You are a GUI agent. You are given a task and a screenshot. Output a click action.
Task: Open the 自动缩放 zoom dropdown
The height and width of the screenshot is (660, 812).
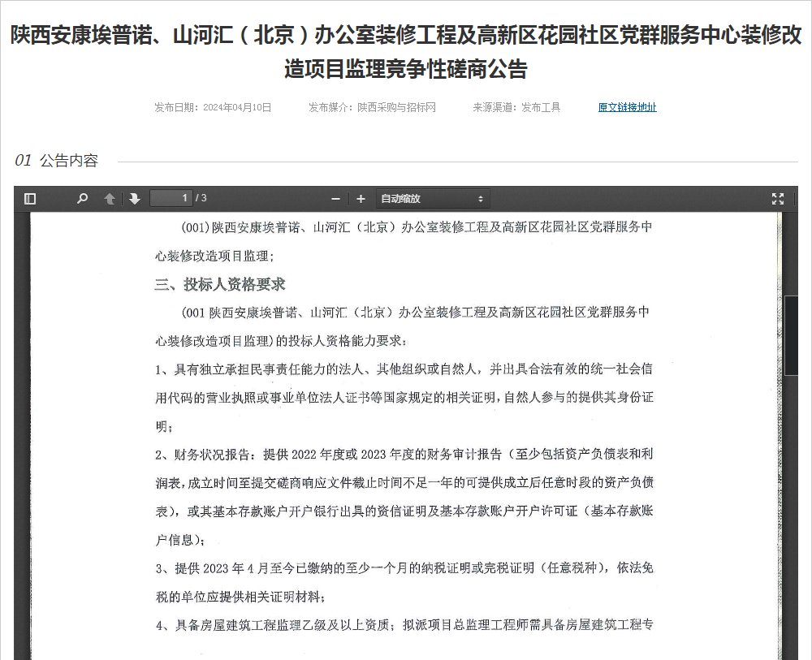[x=433, y=199]
